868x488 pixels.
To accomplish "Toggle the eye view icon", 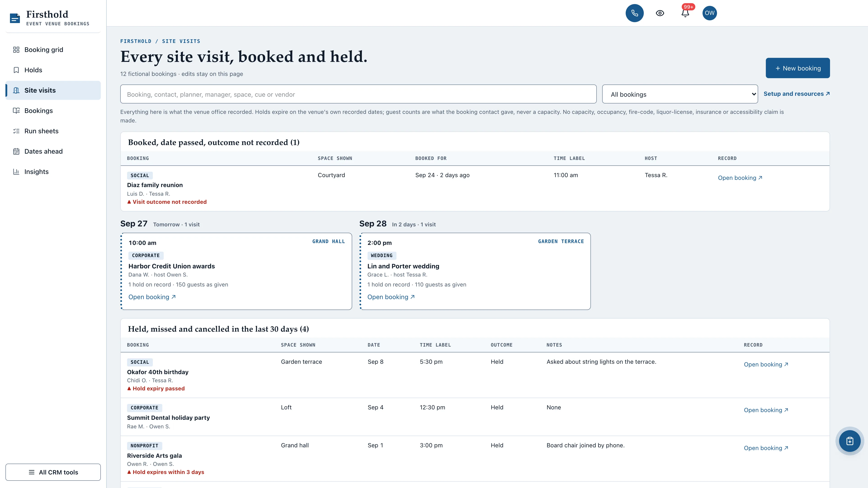I will click(660, 13).
